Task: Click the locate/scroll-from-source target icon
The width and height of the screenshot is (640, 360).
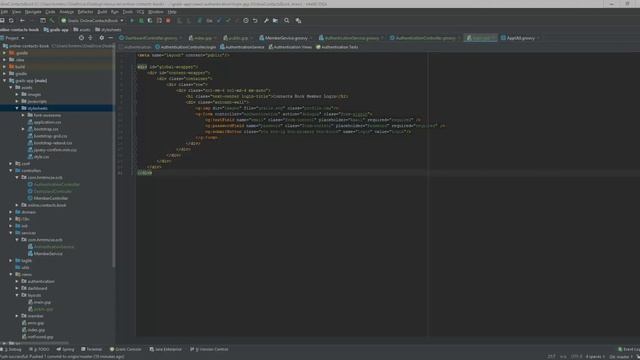Action: [x=81, y=38]
